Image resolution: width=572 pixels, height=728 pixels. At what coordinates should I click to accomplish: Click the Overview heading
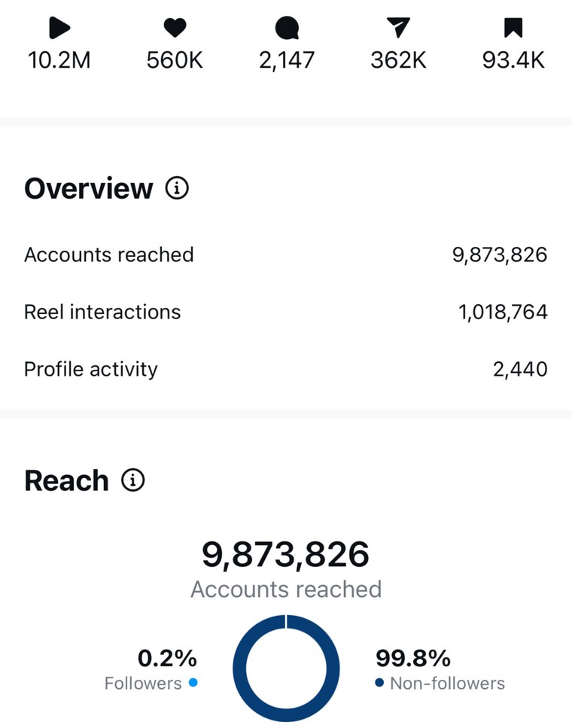click(x=88, y=188)
